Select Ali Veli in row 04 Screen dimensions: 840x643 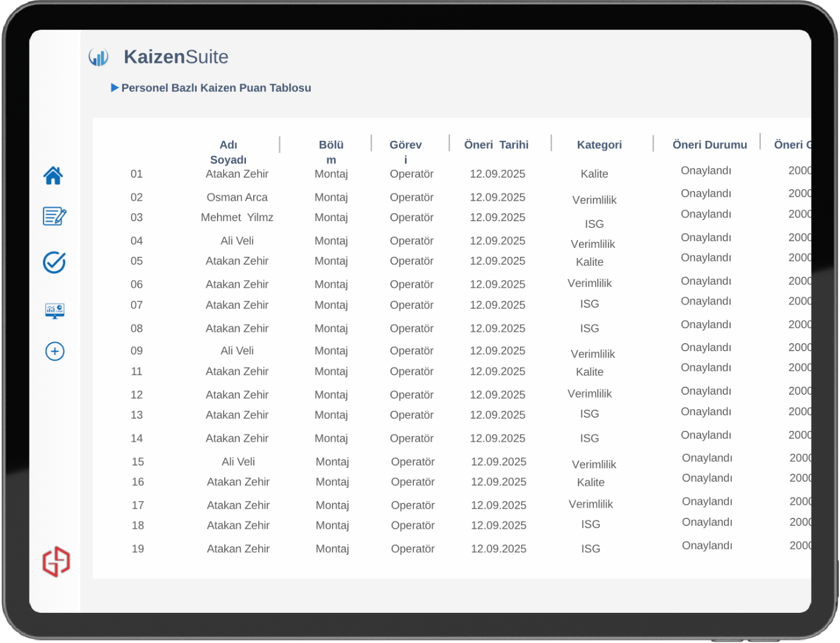click(237, 241)
